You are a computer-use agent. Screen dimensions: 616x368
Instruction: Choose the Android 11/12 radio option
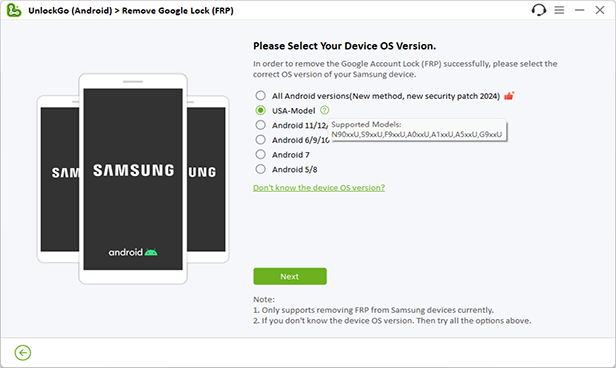click(260, 125)
